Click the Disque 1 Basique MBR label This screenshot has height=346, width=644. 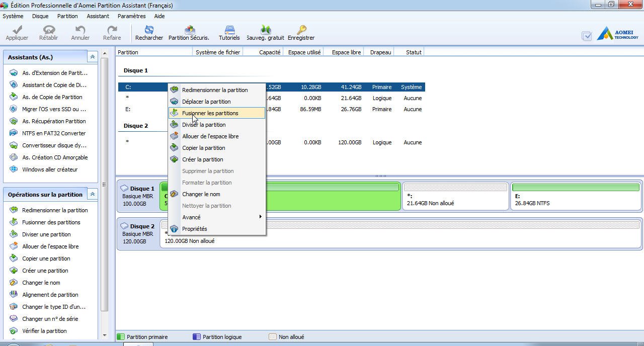(138, 196)
